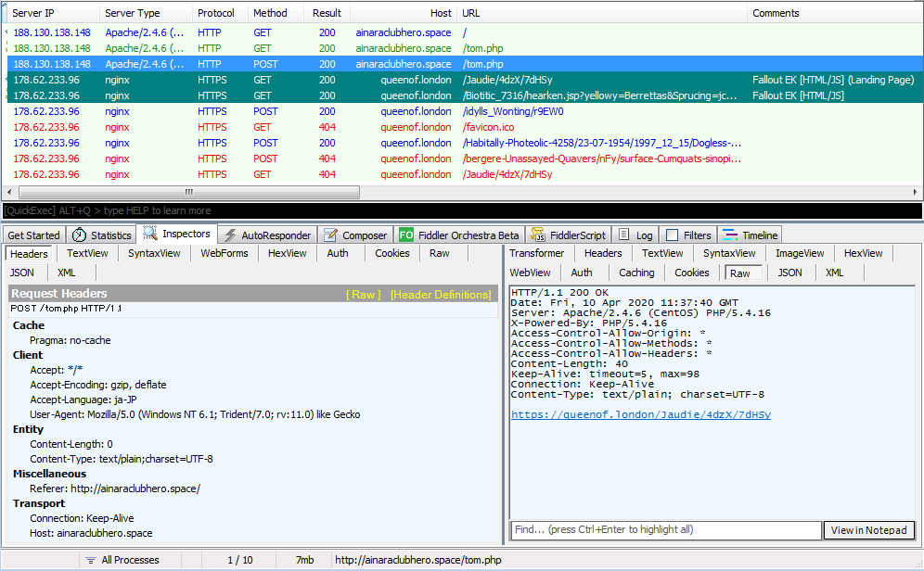This screenshot has width=924, height=571.
Task: Sort by the Server Type column header
Action: [146, 12]
